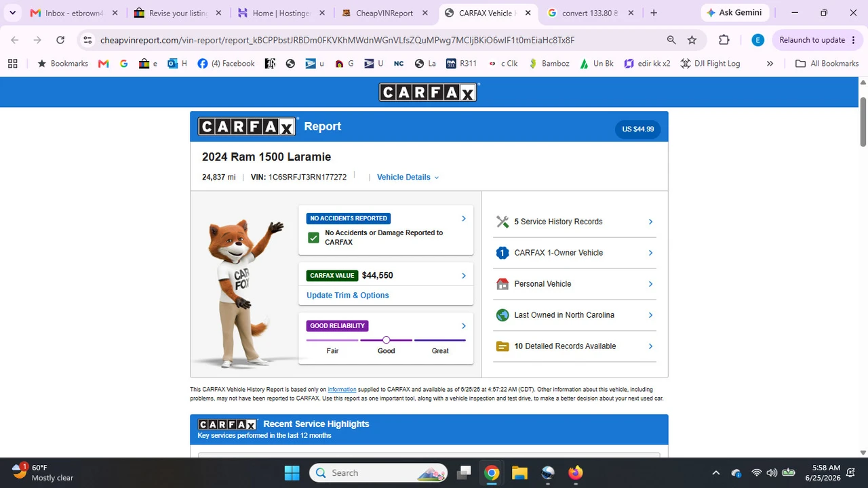Click the green No Accidents checkmark box
Screen dimensions: 868x488
(x=313, y=237)
